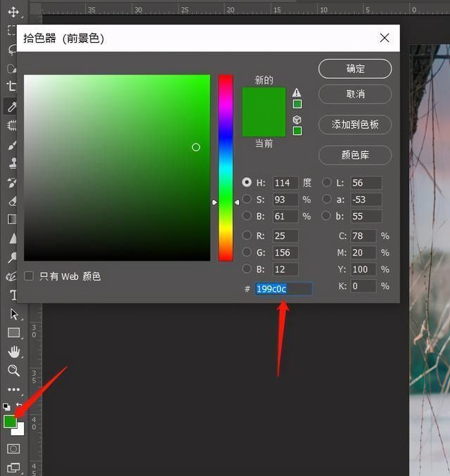Swap foreground and background colors
The image size is (450, 476).
point(19,405)
